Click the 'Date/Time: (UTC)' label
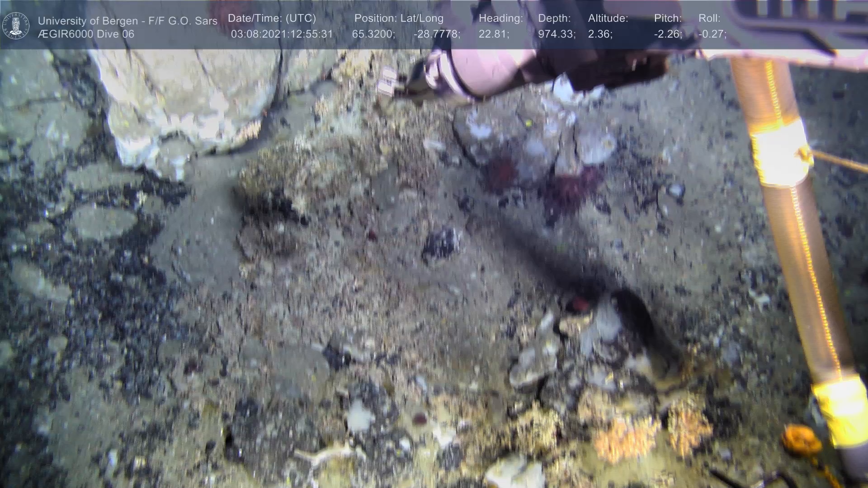 [x=272, y=19]
